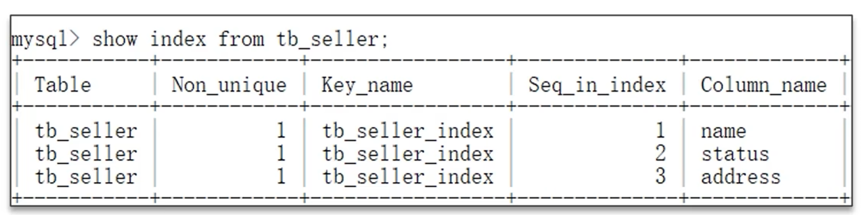Screen dimensions: 868x215
Task: Click tb_seller_index in the address row
Action: [408, 177]
